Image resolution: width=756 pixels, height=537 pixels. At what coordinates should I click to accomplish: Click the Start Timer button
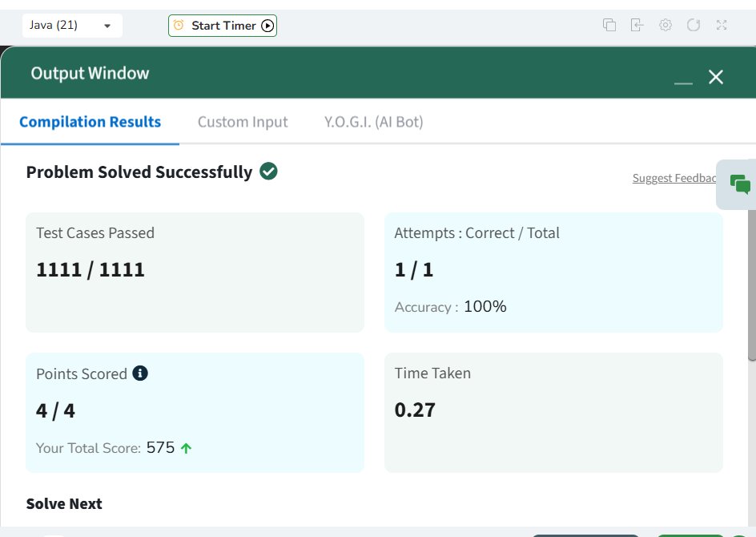pyautogui.click(x=223, y=26)
